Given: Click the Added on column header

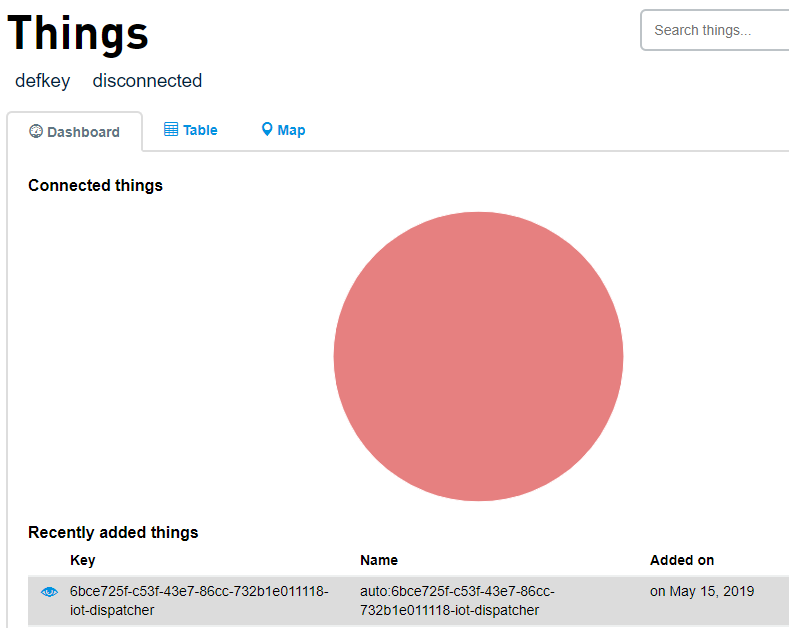Looking at the screenshot, I should (x=682, y=560).
